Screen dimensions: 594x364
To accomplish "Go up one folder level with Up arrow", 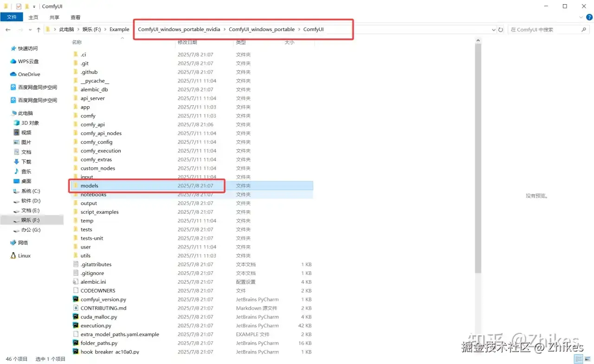I will (x=39, y=29).
